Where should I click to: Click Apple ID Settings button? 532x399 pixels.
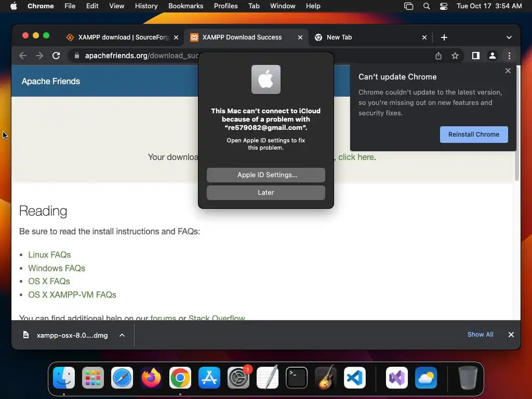pos(265,175)
